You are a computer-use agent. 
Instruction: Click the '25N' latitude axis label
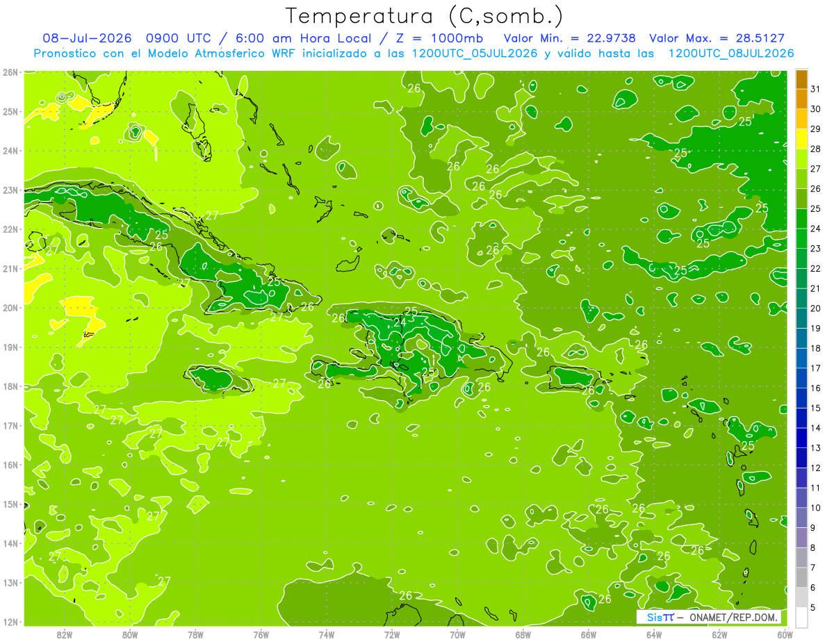tap(11, 112)
